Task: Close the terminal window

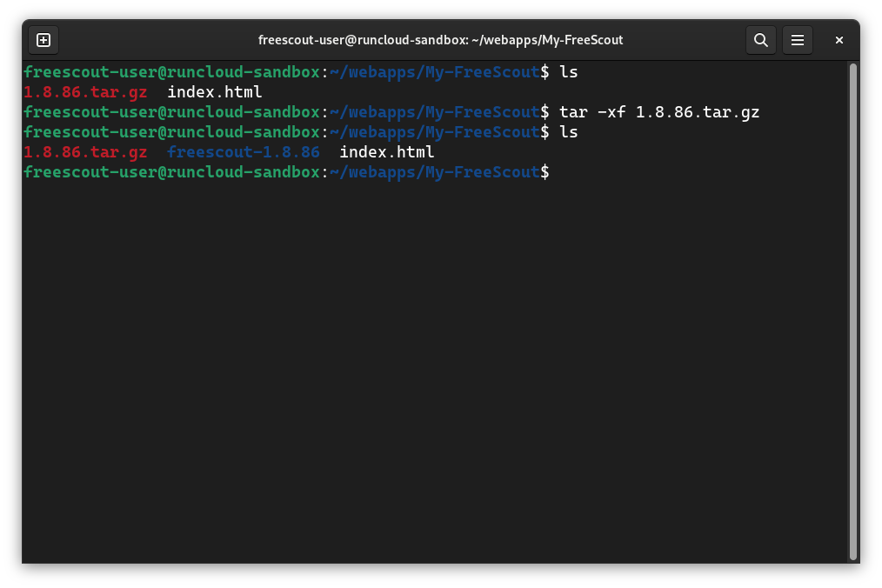Action: [x=839, y=40]
